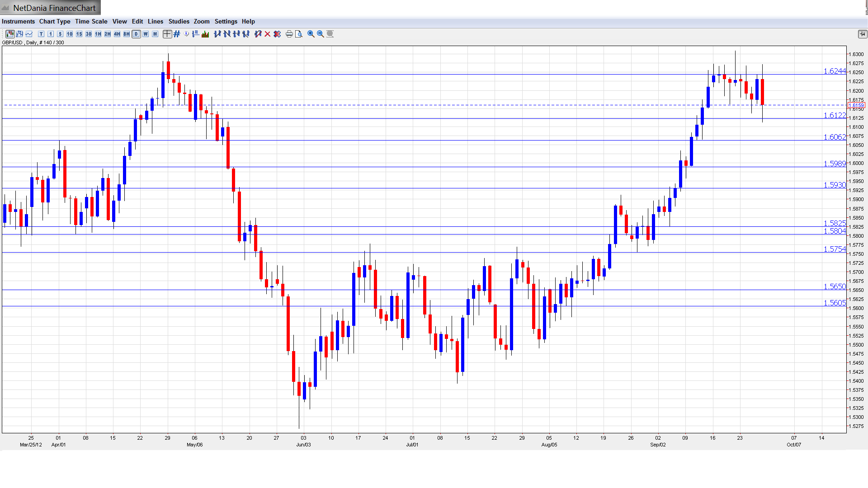Screen dimensions: 868x488
Task: Click the delete all lines icon
Action: pyautogui.click(x=277, y=34)
